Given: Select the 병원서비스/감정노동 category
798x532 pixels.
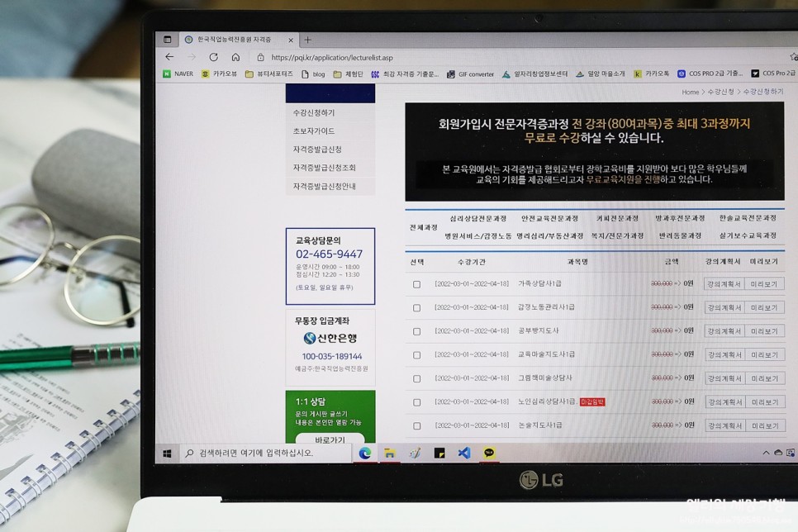Looking at the screenshot, I should [x=477, y=236].
